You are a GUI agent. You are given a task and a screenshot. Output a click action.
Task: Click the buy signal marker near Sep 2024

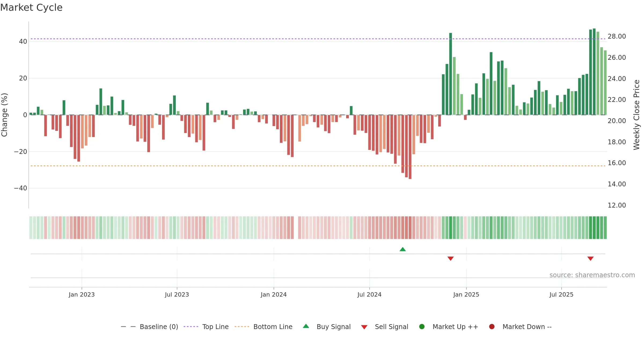click(x=402, y=249)
